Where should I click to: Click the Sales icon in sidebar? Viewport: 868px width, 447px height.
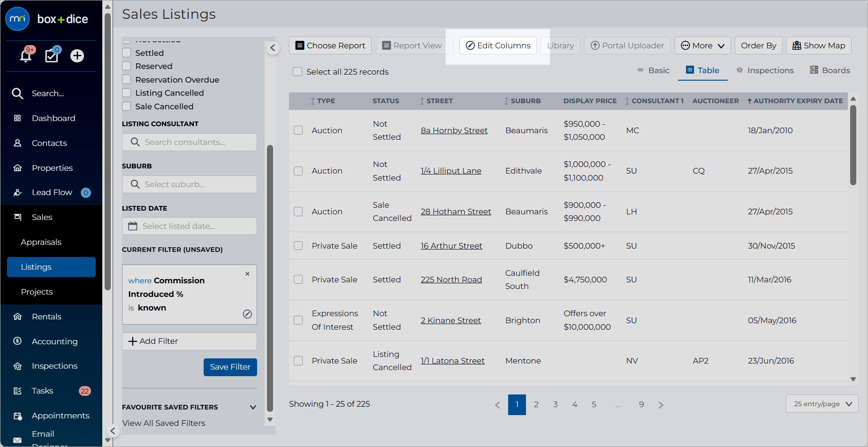pyautogui.click(x=17, y=217)
